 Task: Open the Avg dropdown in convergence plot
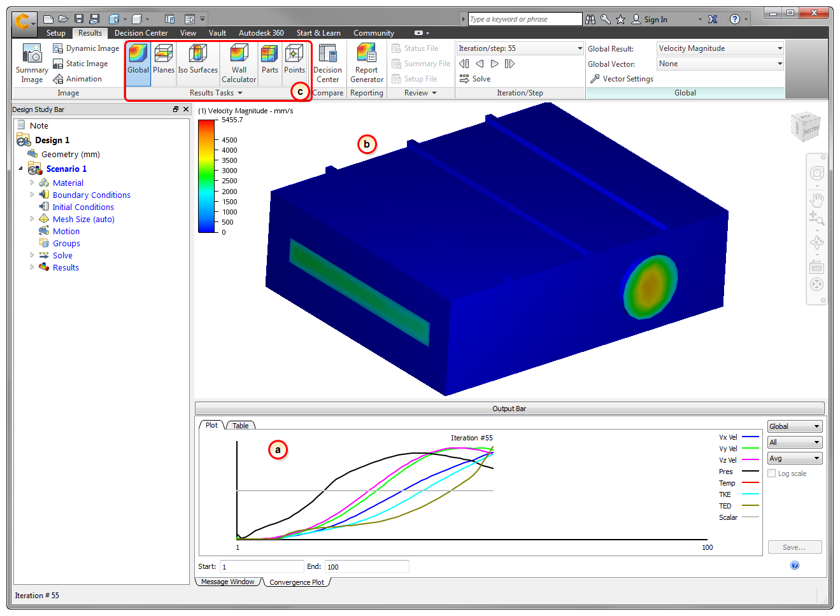[795, 458]
